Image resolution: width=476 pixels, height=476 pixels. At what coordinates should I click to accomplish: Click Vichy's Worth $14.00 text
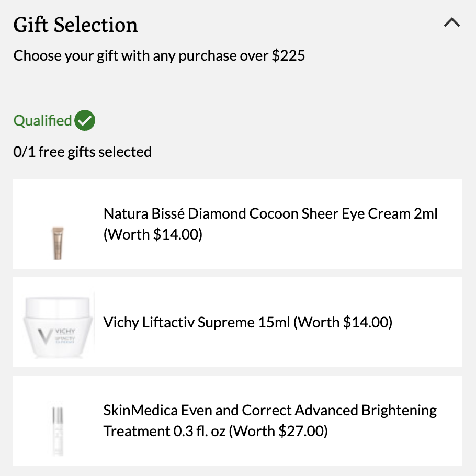343,322
